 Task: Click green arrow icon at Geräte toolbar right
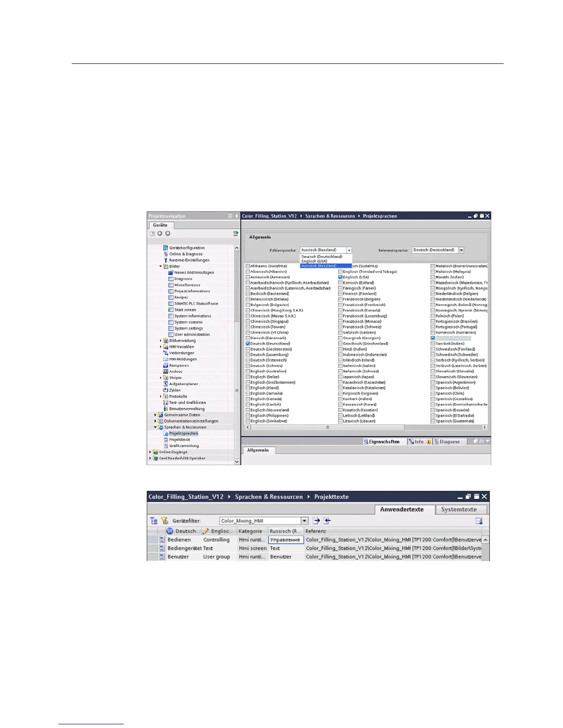point(236,233)
